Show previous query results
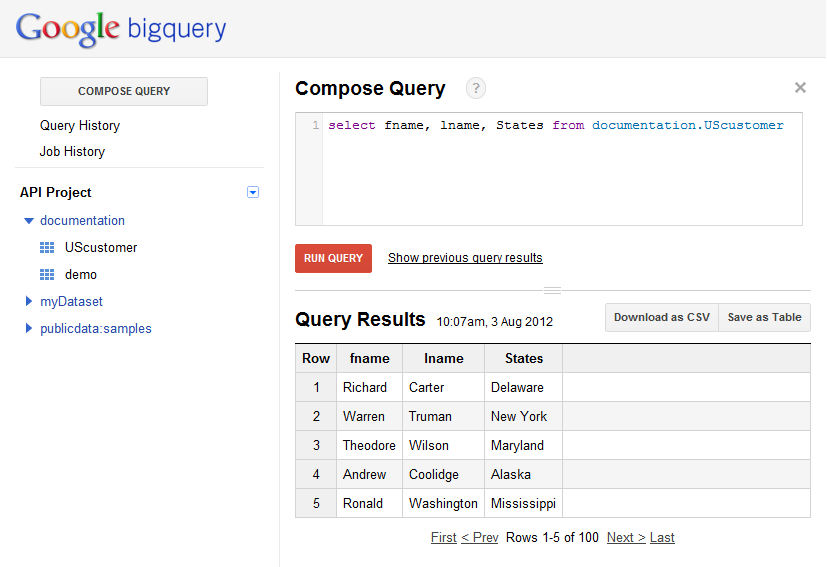 465,258
